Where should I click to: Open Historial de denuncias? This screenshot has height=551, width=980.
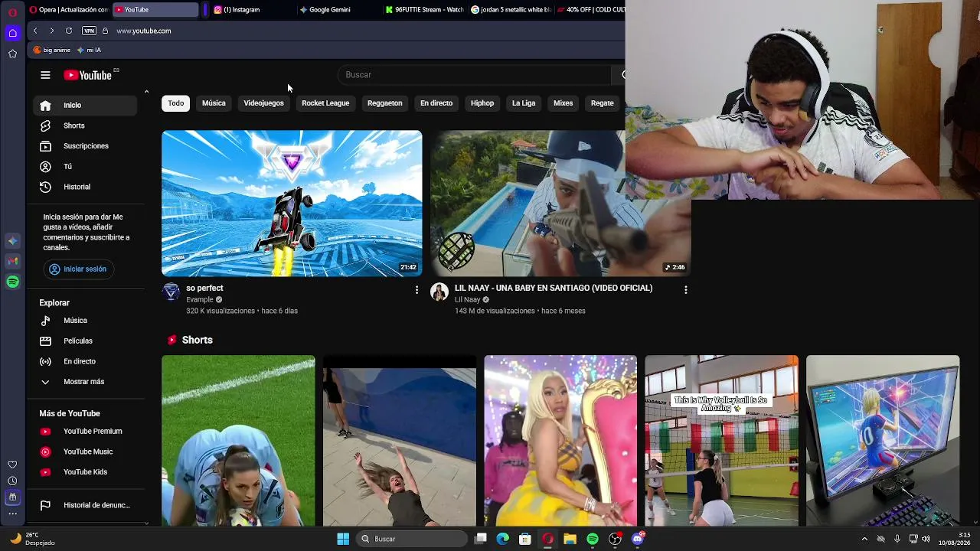tap(84, 505)
